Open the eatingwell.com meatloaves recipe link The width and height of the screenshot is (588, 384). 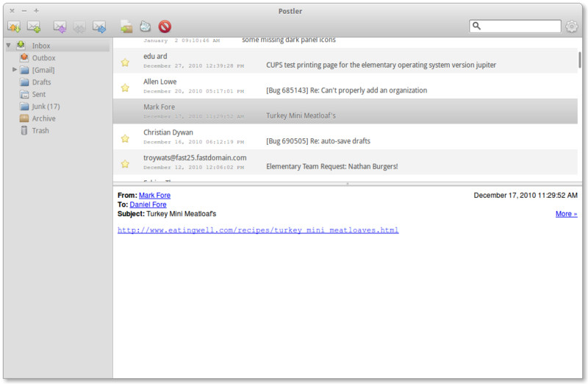[258, 230]
